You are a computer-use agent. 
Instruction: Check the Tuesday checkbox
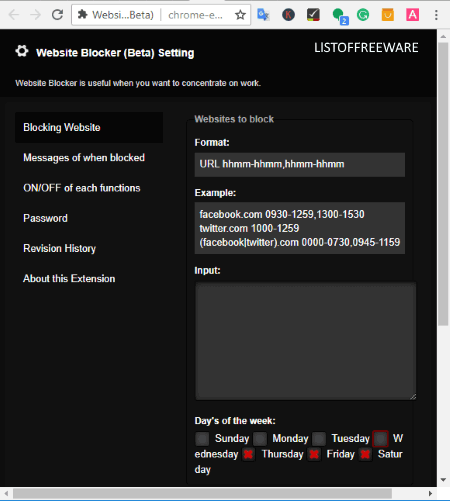click(x=319, y=439)
